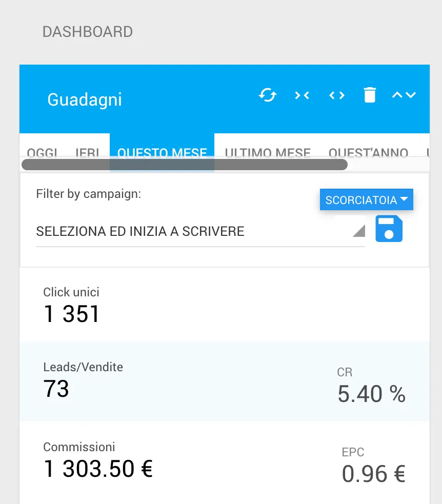The width and height of the screenshot is (442, 504).
Task: Widen widget with outward arrows icon
Action: [x=336, y=95]
